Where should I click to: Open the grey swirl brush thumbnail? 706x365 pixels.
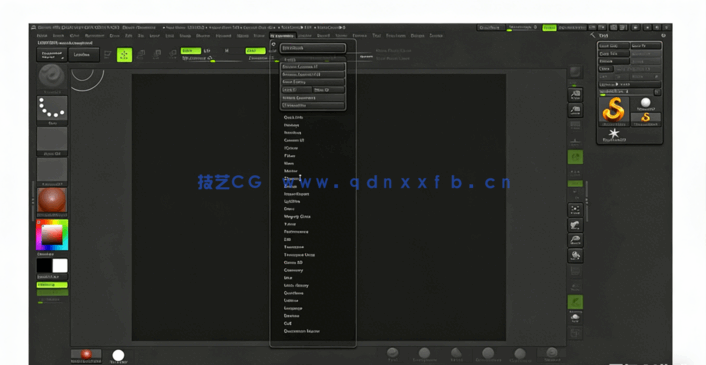(52, 76)
